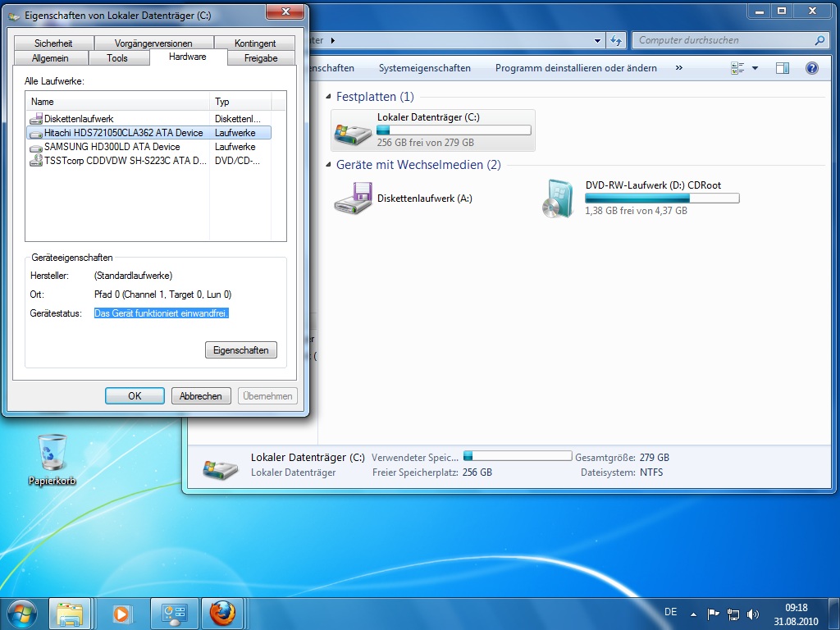840x630 pixels.
Task: Minimize the Explorer window
Action: tap(760, 11)
